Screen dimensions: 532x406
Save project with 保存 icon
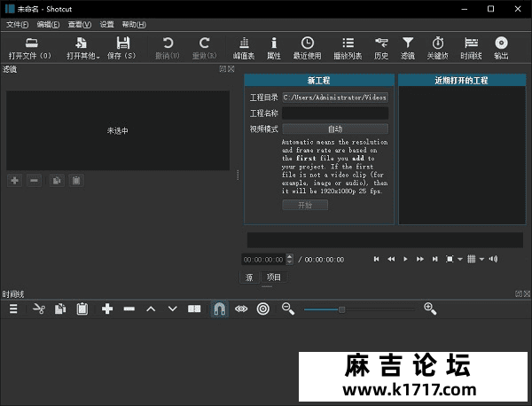click(121, 49)
